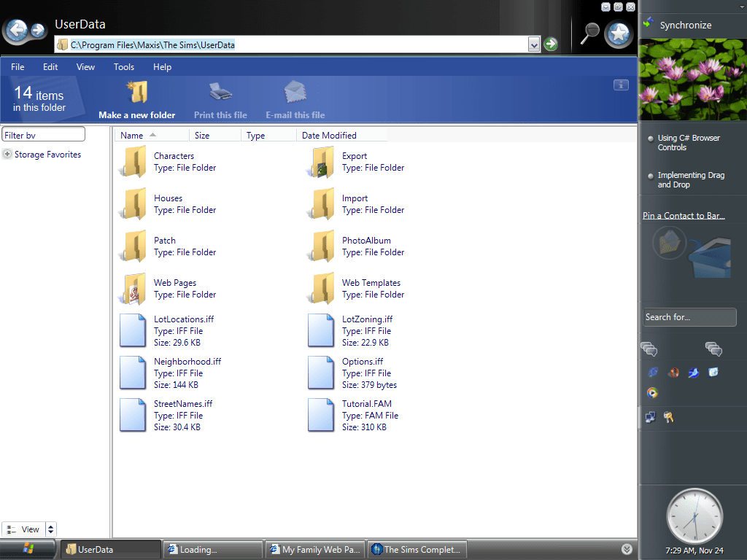747x560 pixels.
Task: Click the keys icon in sidebar
Action: coord(668,417)
